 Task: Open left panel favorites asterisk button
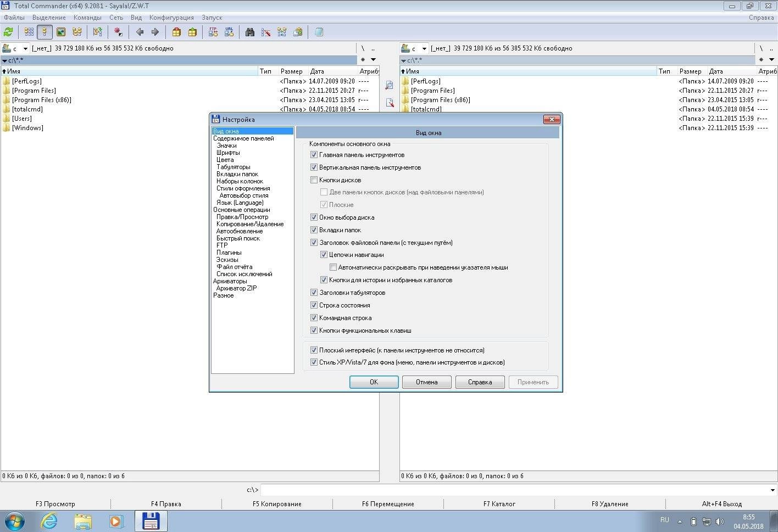click(363, 60)
